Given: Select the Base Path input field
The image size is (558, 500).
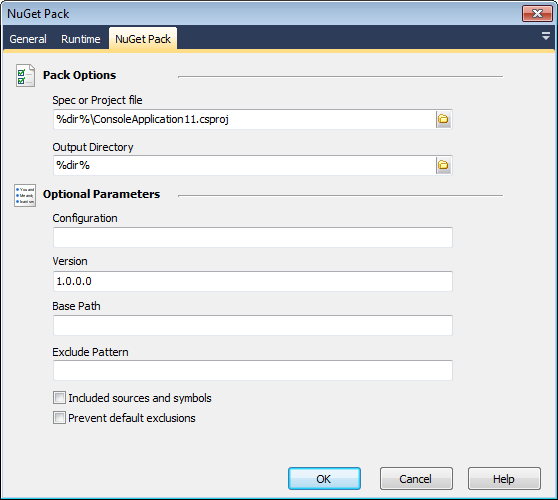Looking at the screenshot, I should (253, 325).
